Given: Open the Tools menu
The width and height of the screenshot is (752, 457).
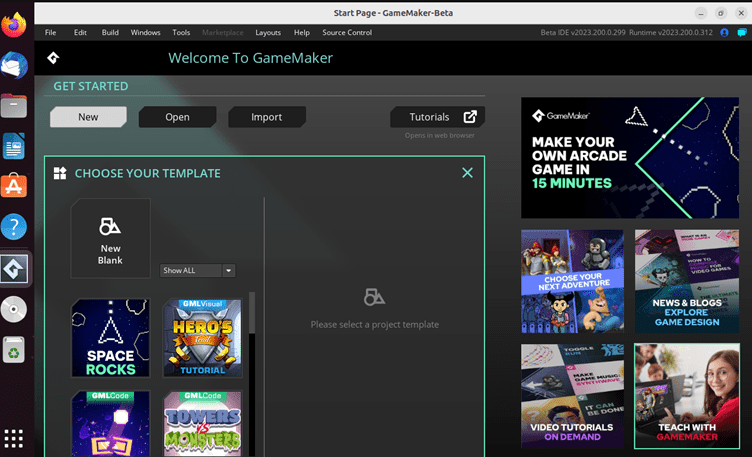Looking at the screenshot, I should coord(181,33).
